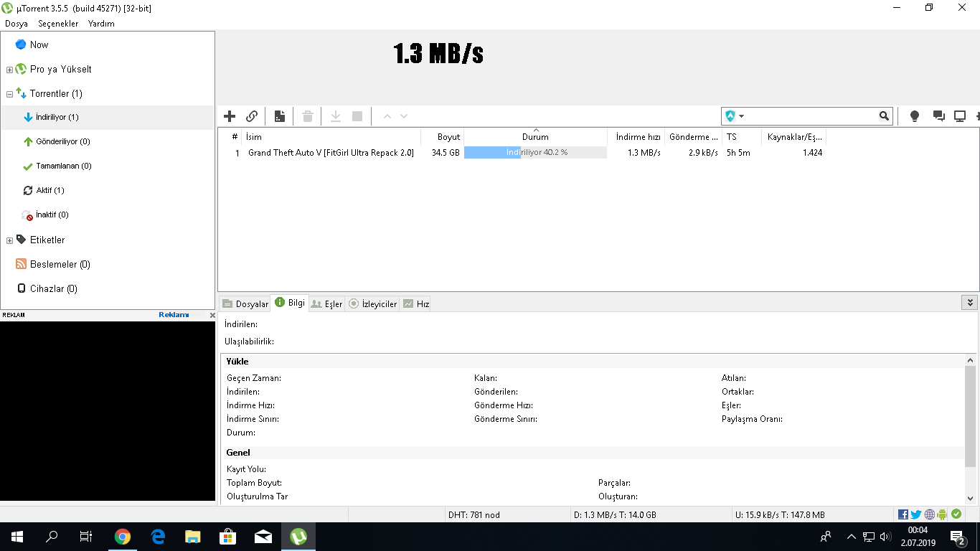Open the Mail app from taskbar
The height and width of the screenshot is (551, 980).
pos(263,537)
